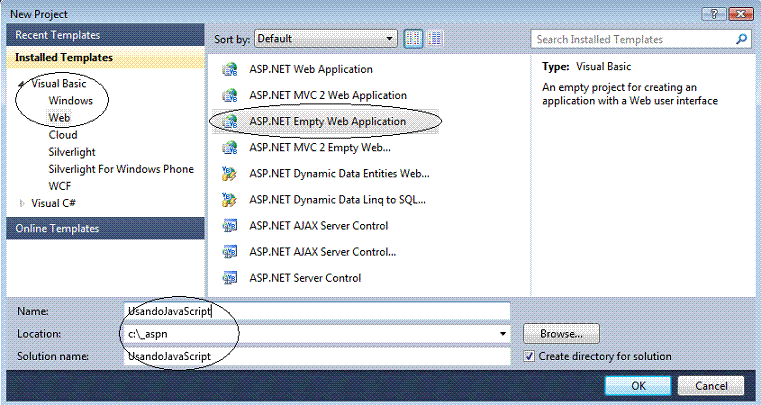Click the Browse... button
The height and width of the screenshot is (405, 761).
point(561,334)
